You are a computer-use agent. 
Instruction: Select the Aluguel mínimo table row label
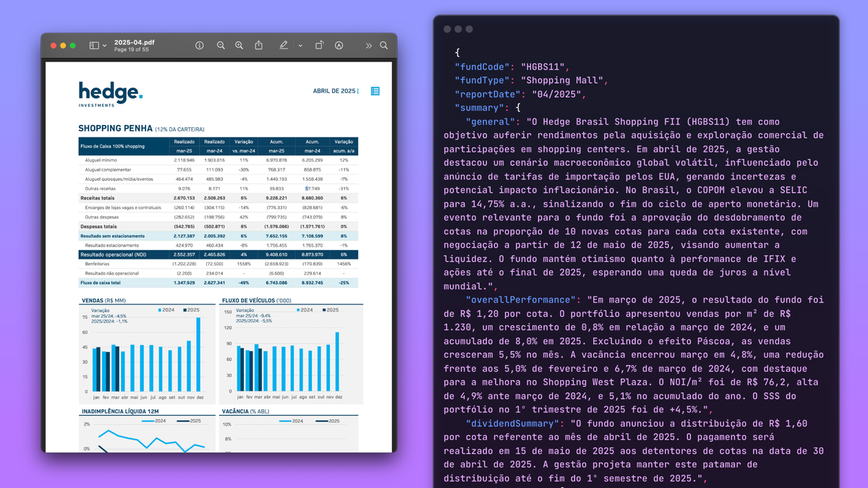pos(101,160)
